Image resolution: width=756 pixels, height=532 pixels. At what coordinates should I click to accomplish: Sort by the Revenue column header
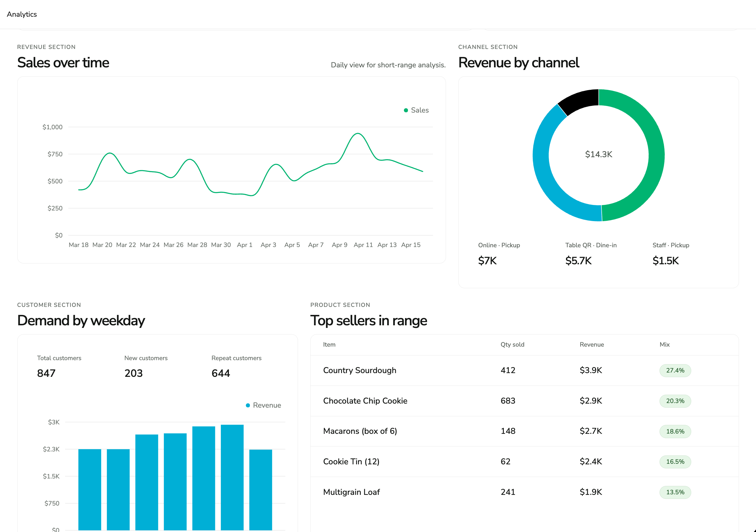591,345
